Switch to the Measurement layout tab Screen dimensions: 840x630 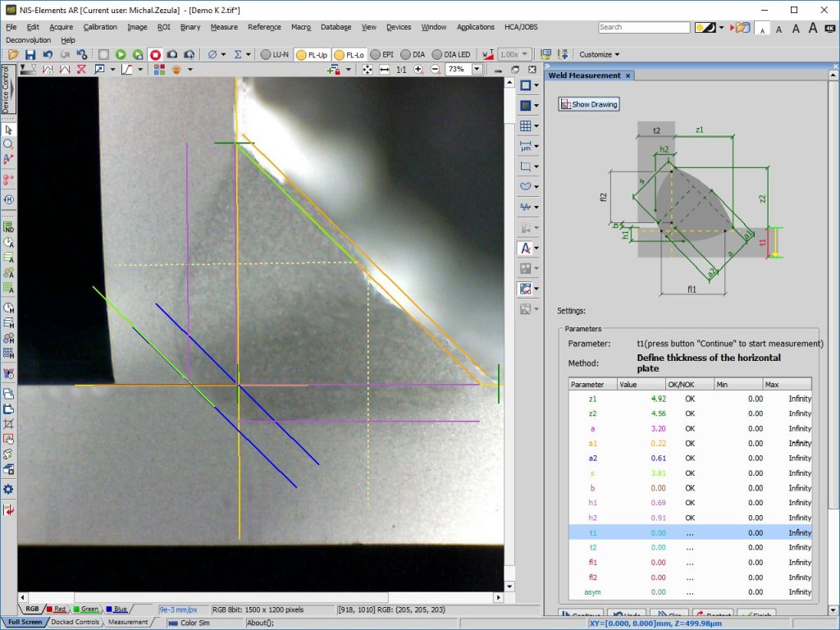(128, 622)
